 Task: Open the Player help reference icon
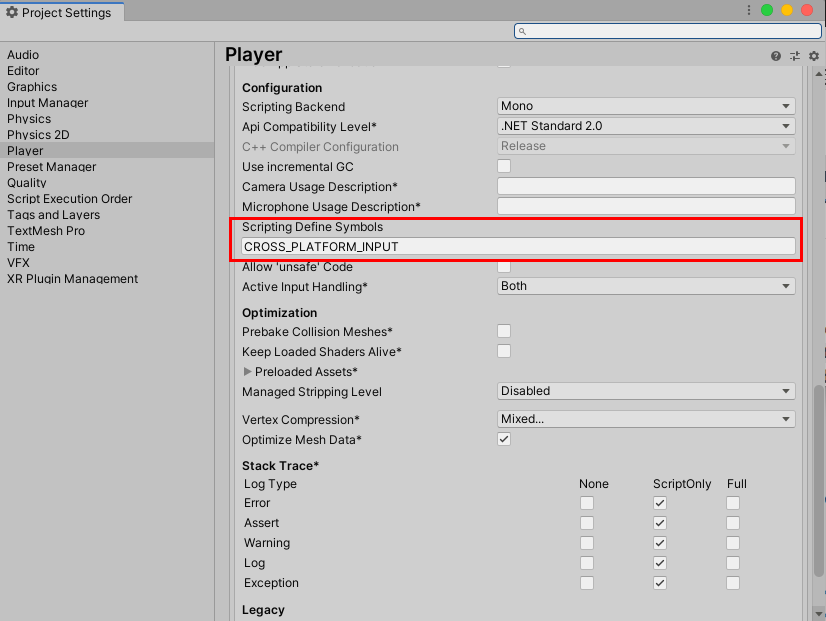click(x=776, y=57)
